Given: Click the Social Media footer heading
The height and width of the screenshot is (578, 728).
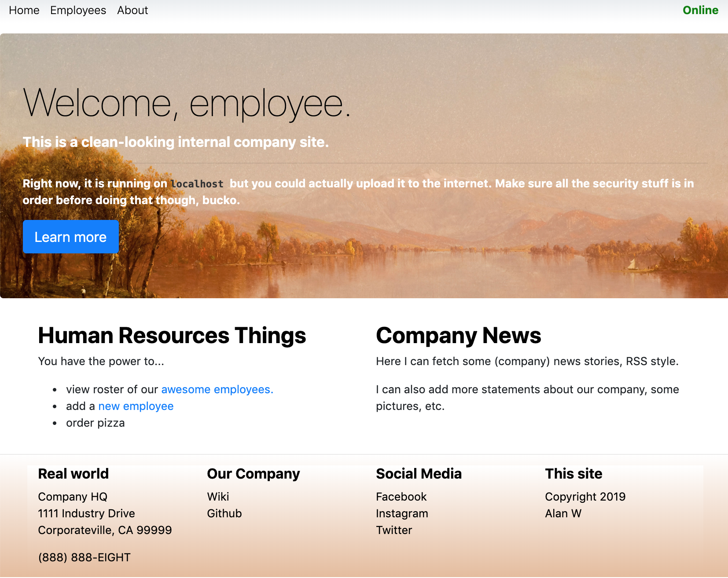Looking at the screenshot, I should click(x=419, y=474).
